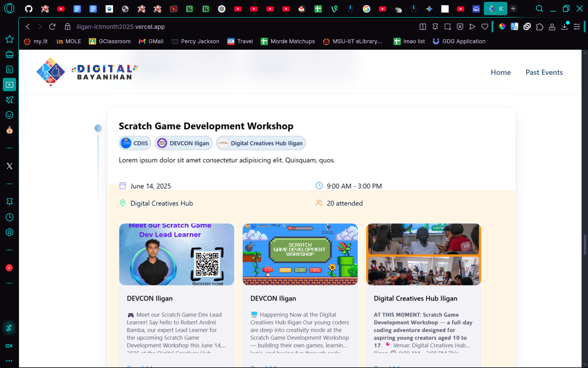Open sidebar player panel icon
The width and height of the screenshot is (588, 368).
tap(9, 85)
